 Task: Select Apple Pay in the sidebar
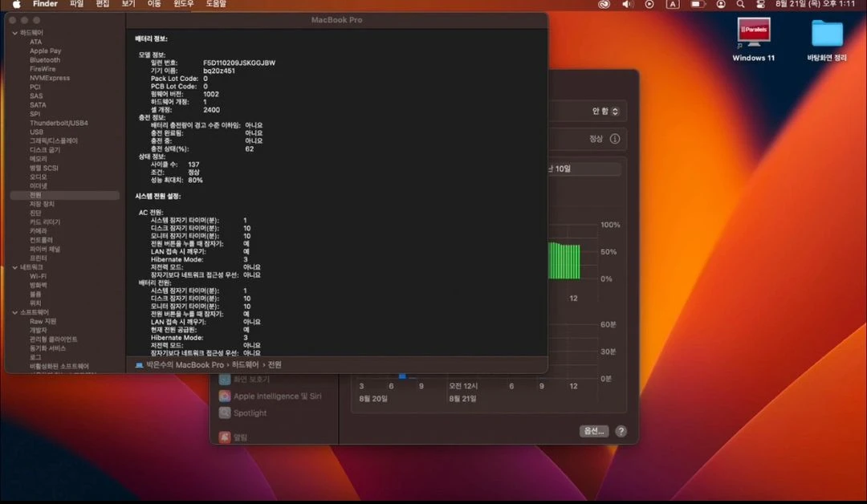click(45, 51)
